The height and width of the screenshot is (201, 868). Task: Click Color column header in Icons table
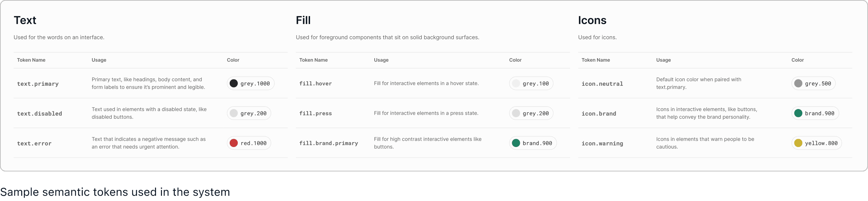797,60
